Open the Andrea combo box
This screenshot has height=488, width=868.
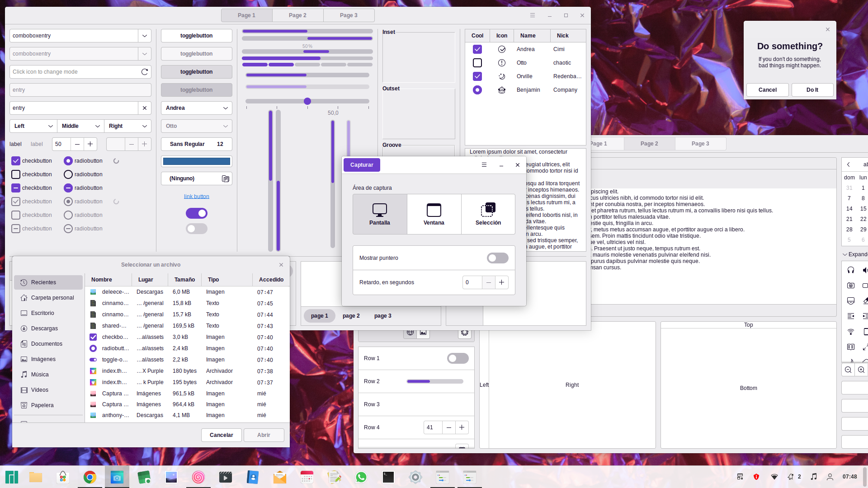197,108
